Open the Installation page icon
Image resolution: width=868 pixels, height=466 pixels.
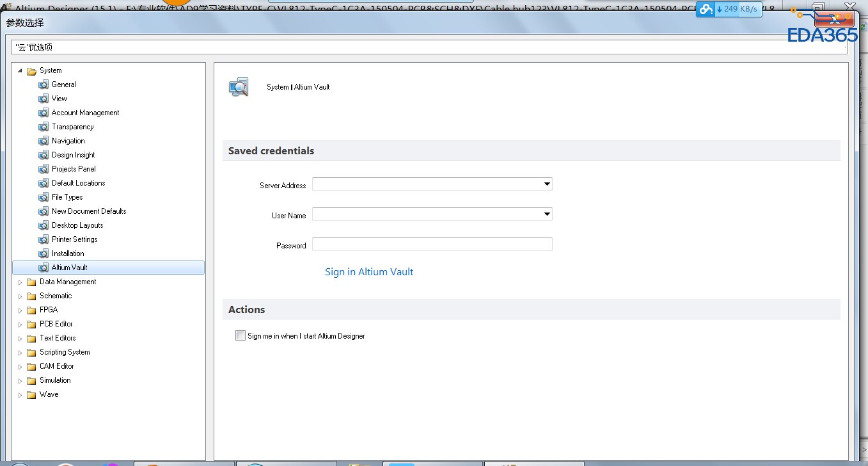click(x=43, y=253)
